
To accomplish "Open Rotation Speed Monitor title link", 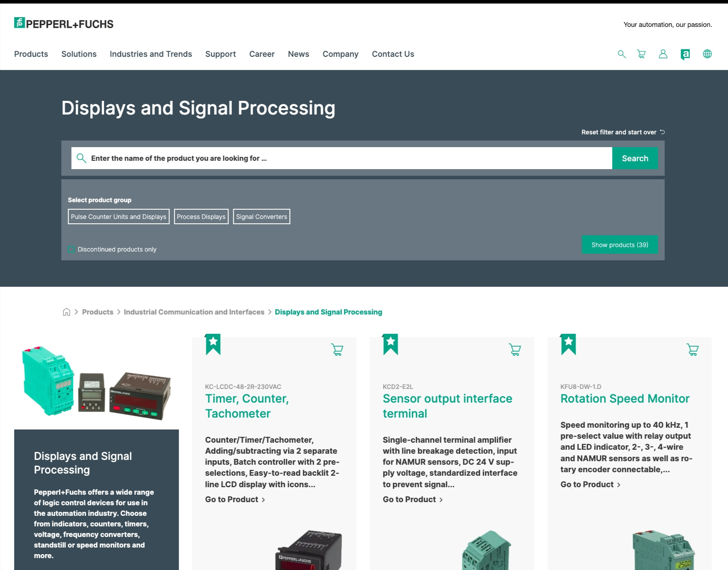I will click(625, 399).
